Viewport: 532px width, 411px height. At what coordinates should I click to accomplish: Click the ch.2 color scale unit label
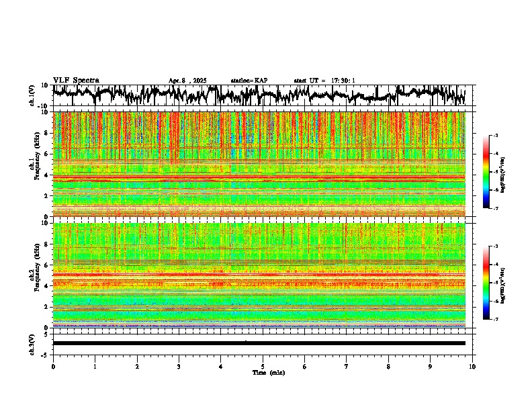click(503, 285)
